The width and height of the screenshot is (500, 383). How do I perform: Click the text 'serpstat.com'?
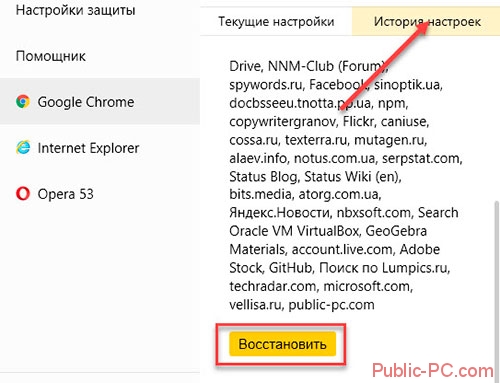(421, 158)
